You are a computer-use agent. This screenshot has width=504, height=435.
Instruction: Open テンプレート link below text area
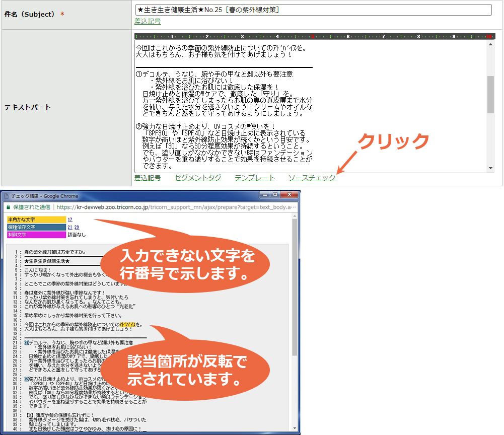[x=255, y=178]
